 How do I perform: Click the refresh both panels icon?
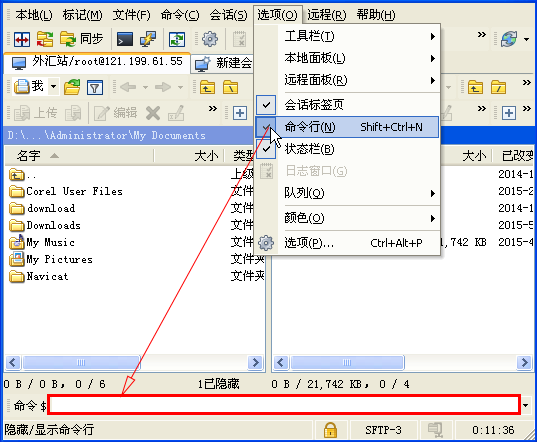[177, 39]
